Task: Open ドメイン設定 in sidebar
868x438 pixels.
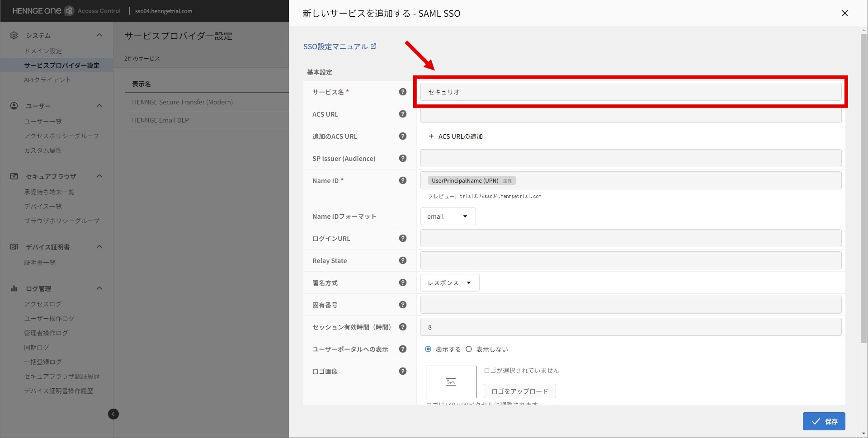Action: click(x=43, y=51)
